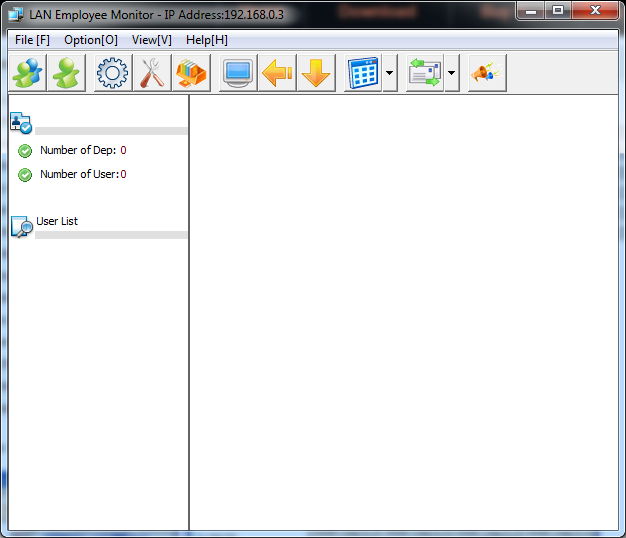626x538 pixels.
Task: Click the single green user toolbar icon
Action: point(66,73)
